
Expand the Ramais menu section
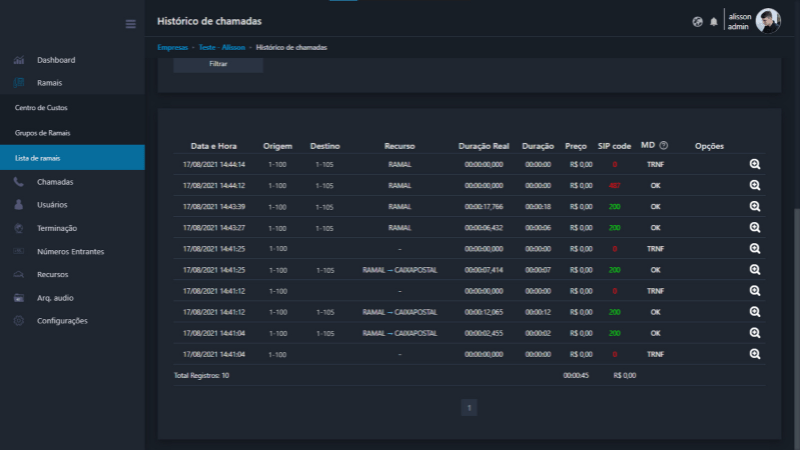pyautogui.click(x=50, y=83)
